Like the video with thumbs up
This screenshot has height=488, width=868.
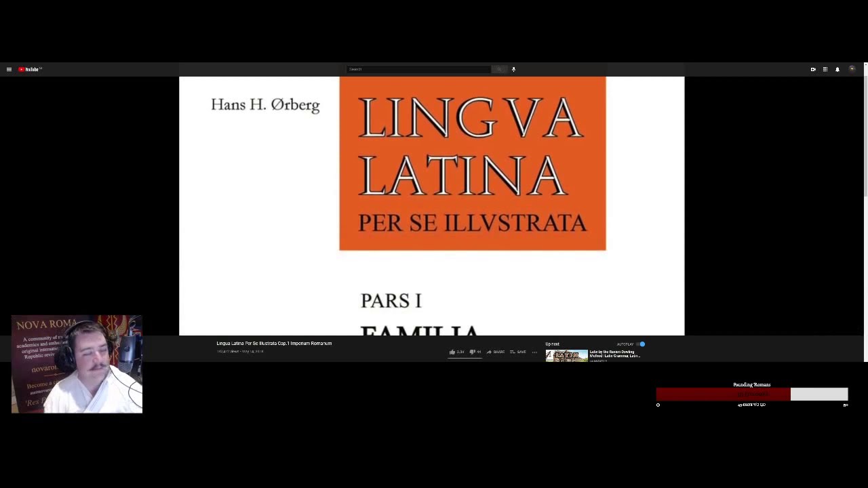pos(456,352)
